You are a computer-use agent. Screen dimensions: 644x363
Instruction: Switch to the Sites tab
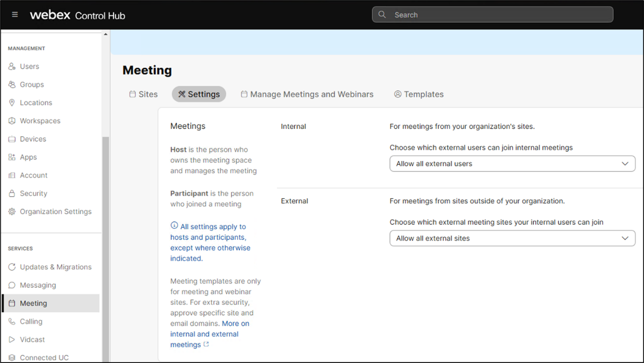(x=143, y=94)
